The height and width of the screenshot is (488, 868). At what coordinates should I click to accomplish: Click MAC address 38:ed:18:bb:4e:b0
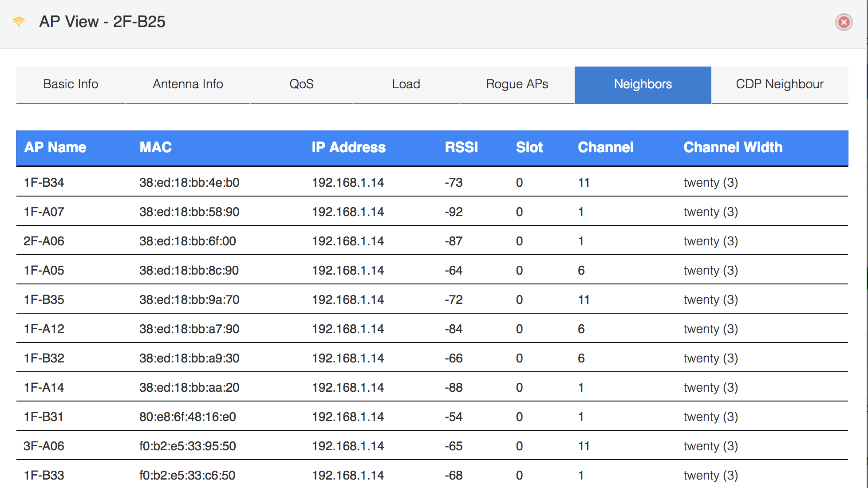coord(189,182)
